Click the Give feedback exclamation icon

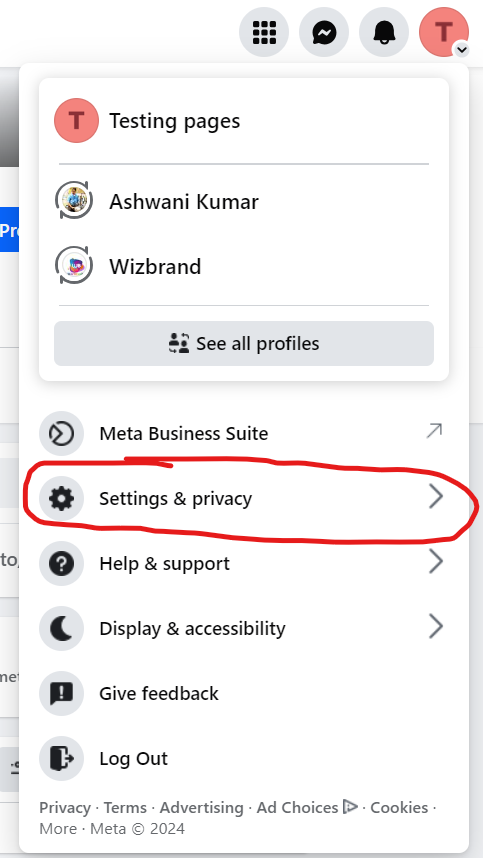point(61,694)
